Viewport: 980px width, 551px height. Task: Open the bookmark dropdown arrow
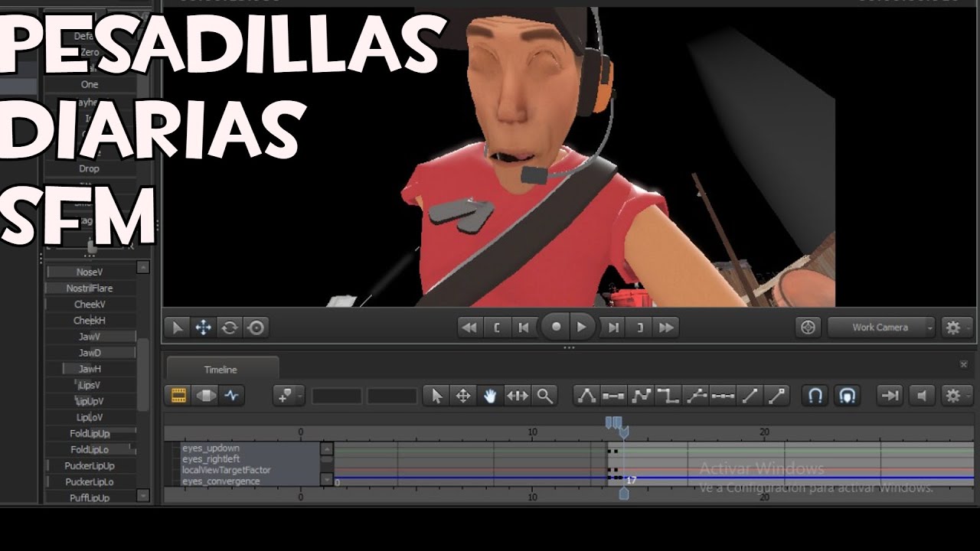[x=300, y=396]
